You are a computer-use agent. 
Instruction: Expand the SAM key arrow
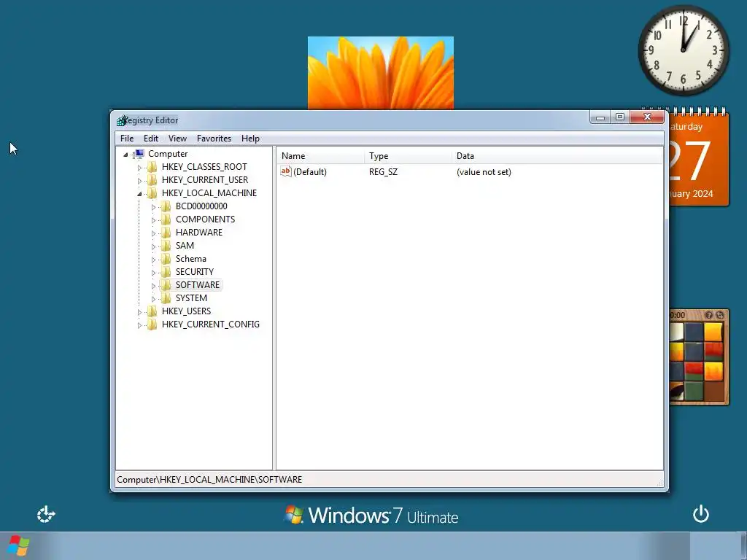tap(153, 246)
